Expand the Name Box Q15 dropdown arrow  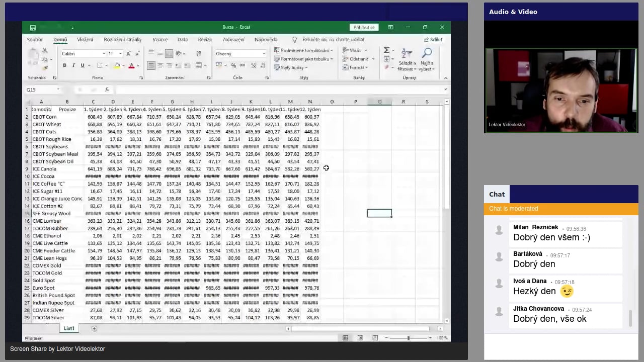coord(58,89)
